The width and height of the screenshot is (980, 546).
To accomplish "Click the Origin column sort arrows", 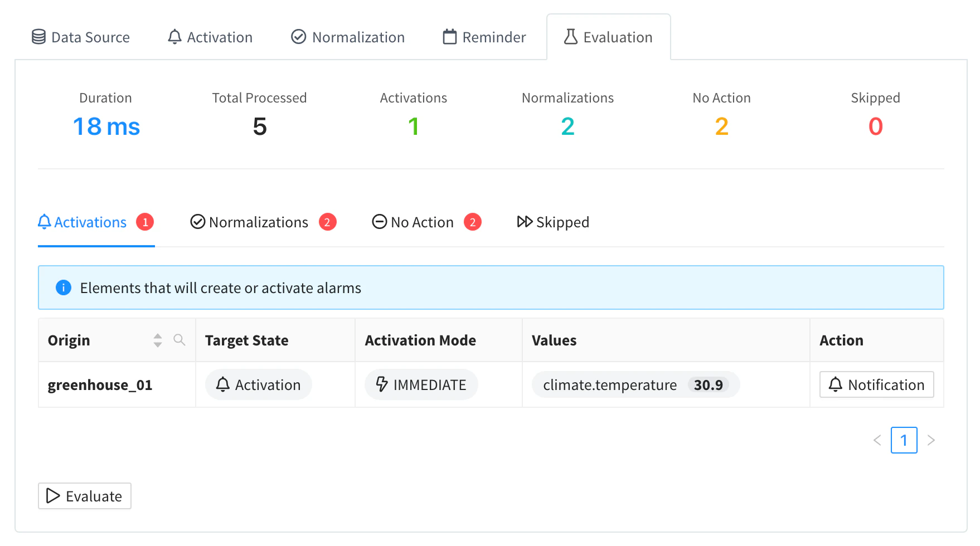I will (158, 340).
